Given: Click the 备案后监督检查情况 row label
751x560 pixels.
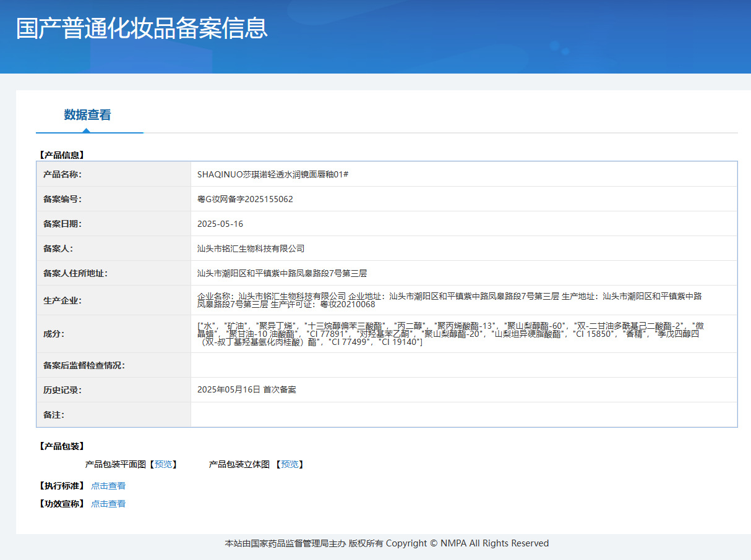Looking at the screenshot, I should click(84, 365).
